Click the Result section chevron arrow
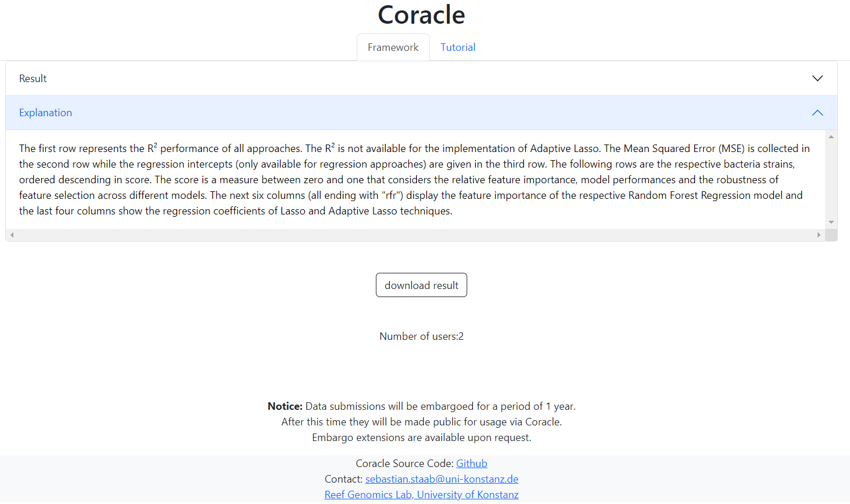The image size is (850, 504). tap(818, 79)
